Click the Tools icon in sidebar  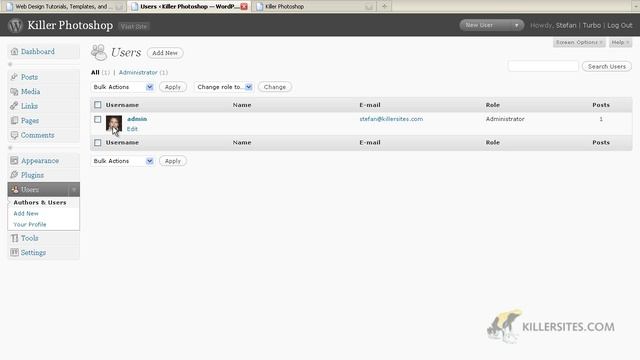click(x=14, y=238)
